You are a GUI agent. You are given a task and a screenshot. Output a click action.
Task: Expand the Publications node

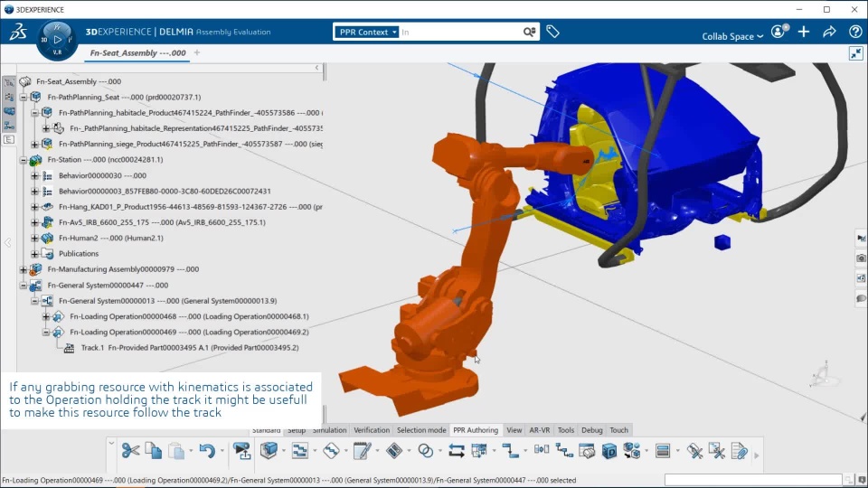[34, 253]
